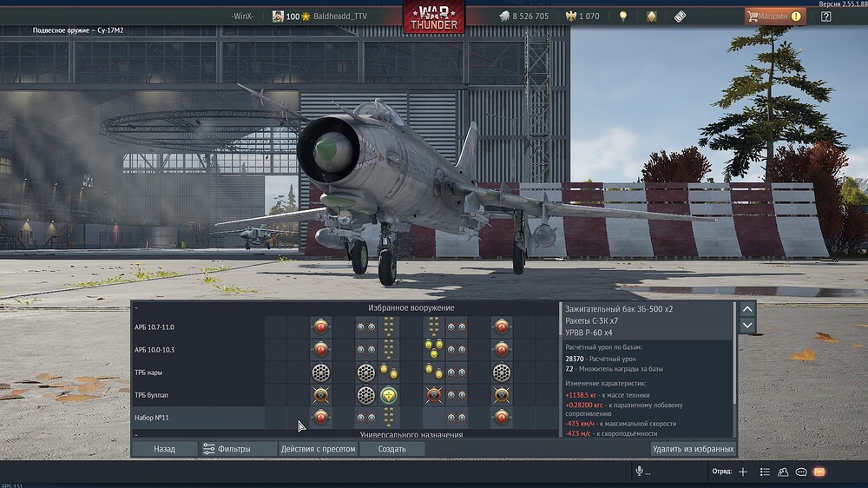Screen dimensions: 868x488
Task: Click the УРВВ Р-60 x4 line
Action: pos(589,333)
